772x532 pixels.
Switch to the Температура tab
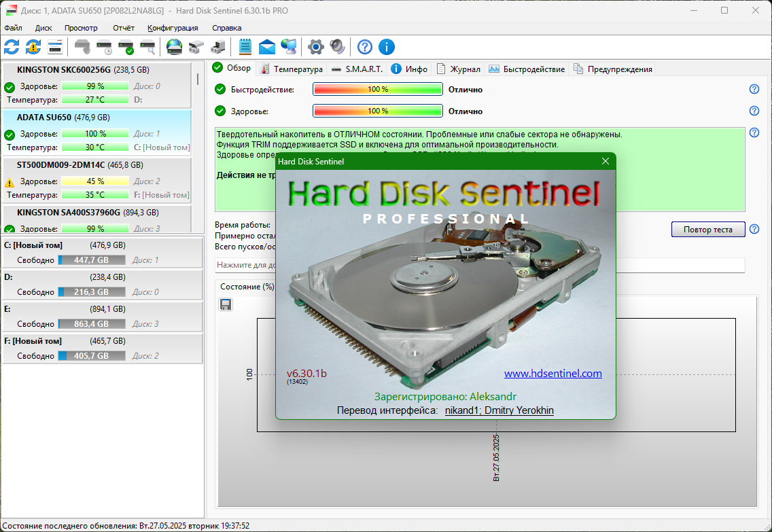click(292, 69)
